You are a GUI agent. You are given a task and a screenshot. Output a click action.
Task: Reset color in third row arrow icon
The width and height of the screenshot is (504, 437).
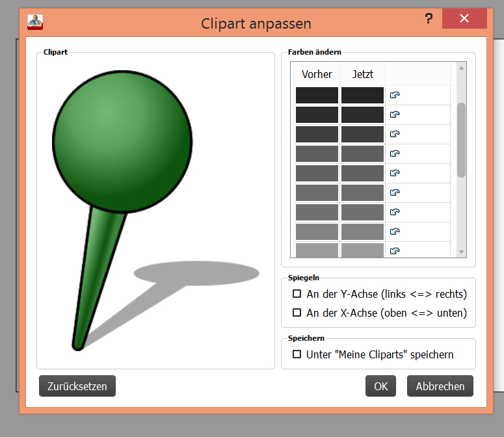coord(395,134)
